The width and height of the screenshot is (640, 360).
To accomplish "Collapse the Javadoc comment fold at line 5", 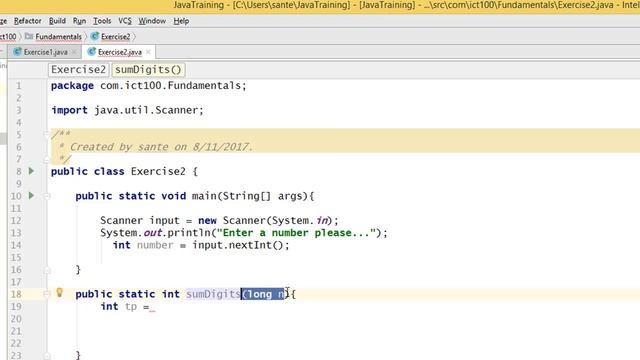I will (x=47, y=134).
